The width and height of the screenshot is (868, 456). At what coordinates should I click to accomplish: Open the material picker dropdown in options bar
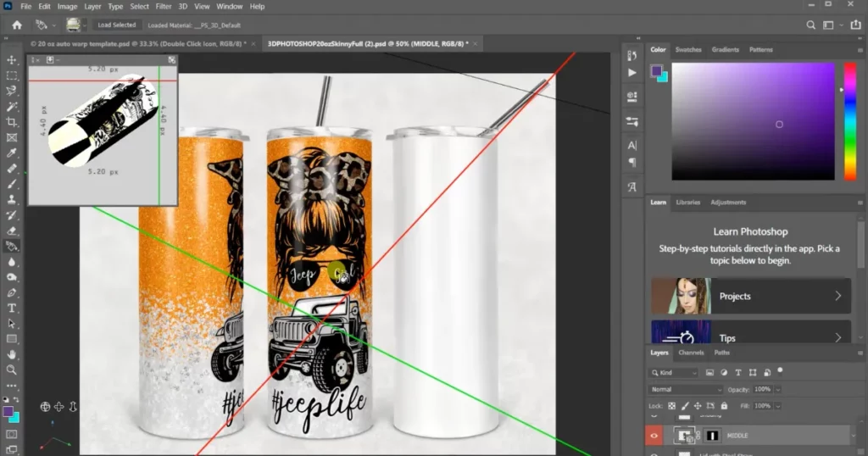coord(85,25)
